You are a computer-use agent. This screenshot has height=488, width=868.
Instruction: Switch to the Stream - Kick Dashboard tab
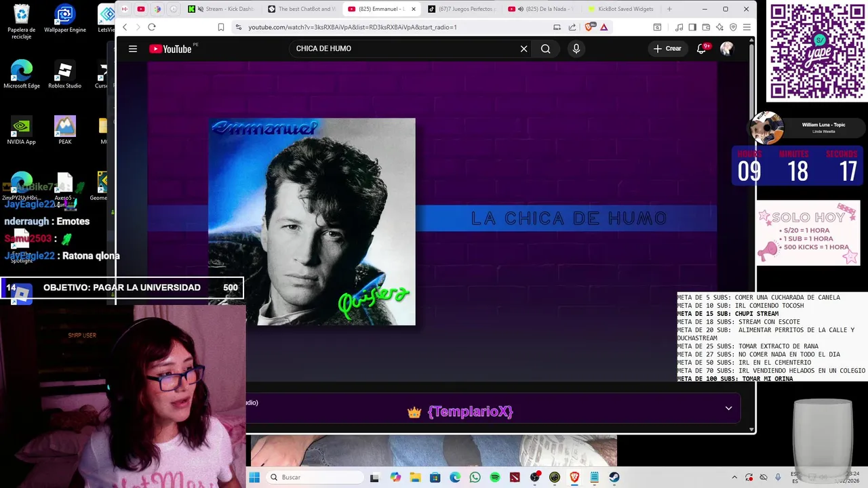click(x=221, y=9)
